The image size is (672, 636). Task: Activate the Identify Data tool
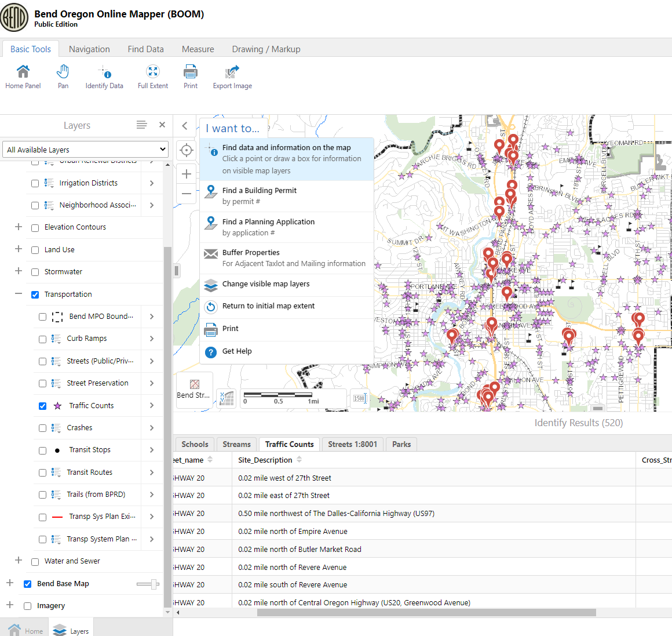(x=104, y=72)
